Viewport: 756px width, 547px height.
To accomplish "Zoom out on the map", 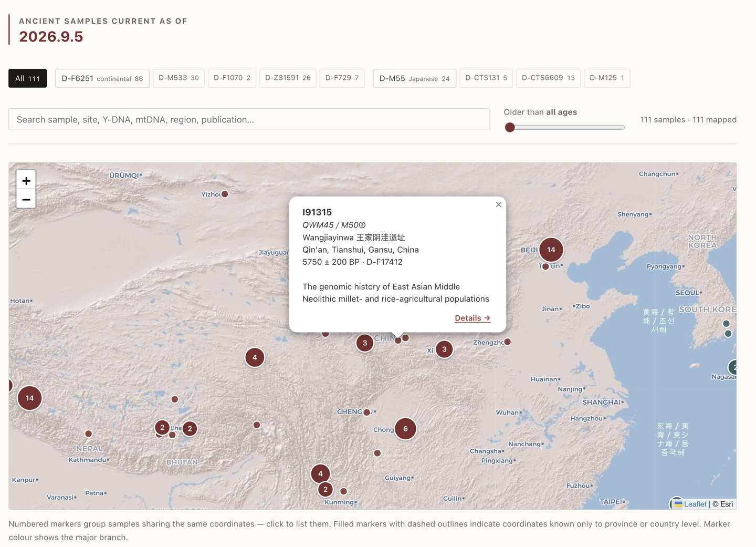I will pyautogui.click(x=26, y=199).
